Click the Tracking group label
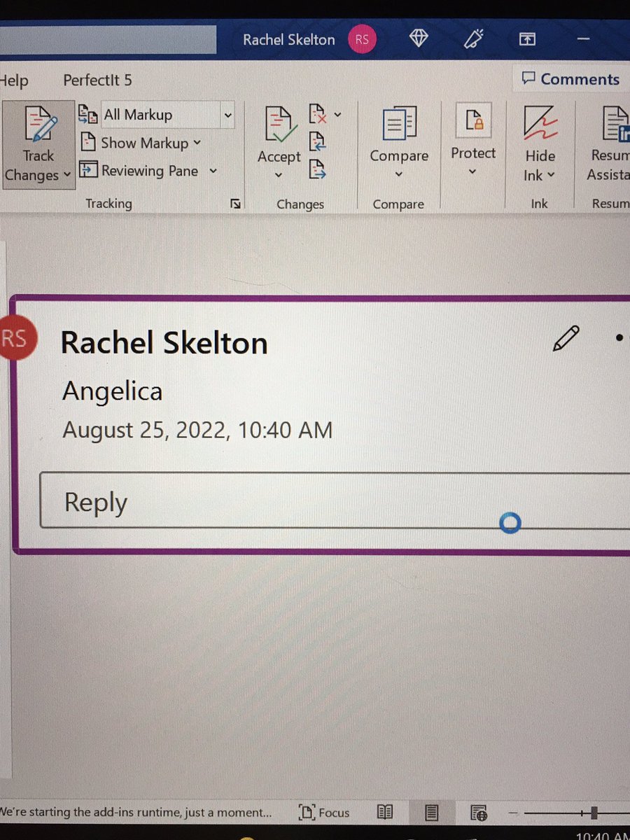The height and width of the screenshot is (840, 630). pyautogui.click(x=108, y=204)
